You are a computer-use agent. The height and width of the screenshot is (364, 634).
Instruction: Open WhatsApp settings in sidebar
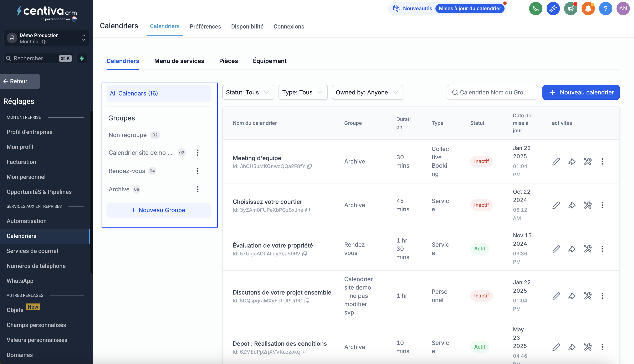[20, 281]
